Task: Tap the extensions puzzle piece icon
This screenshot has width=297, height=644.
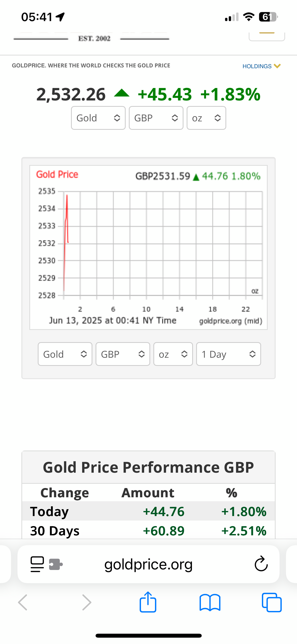Action: pyautogui.click(x=56, y=564)
